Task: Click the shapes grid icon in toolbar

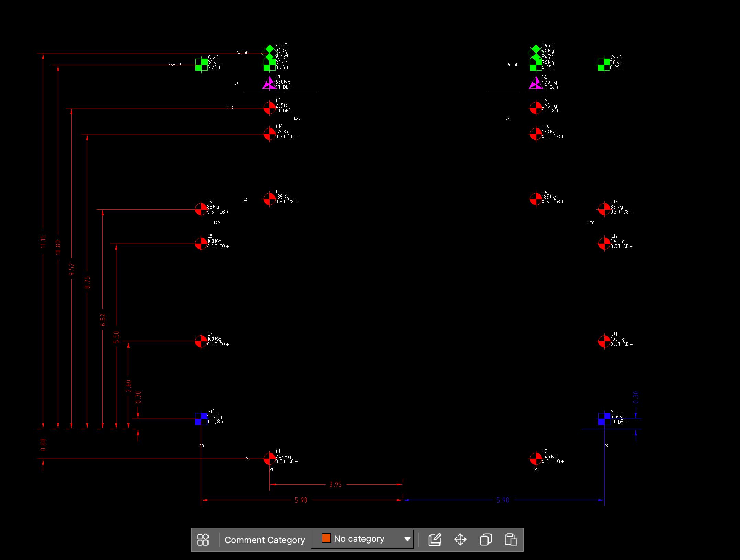Action: (x=202, y=539)
